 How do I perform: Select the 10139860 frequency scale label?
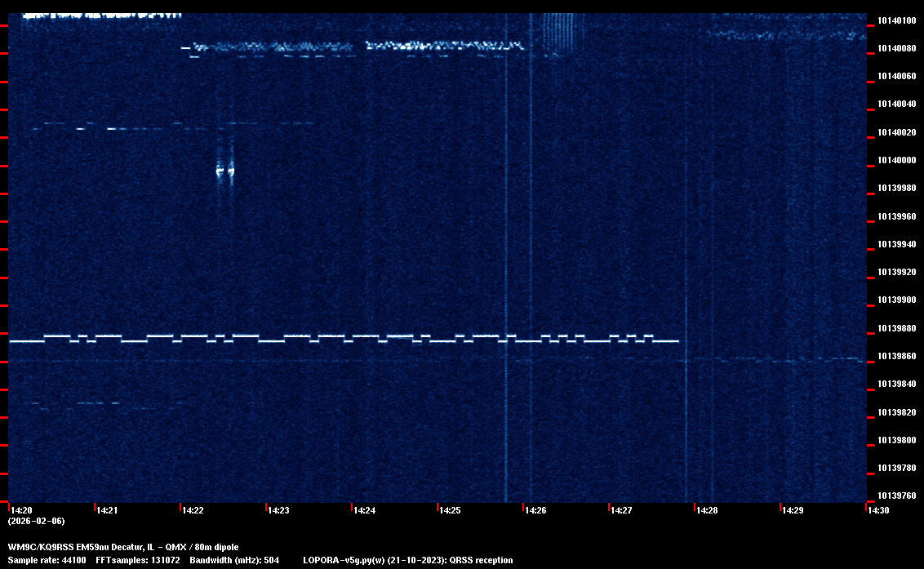[x=896, y=357]
